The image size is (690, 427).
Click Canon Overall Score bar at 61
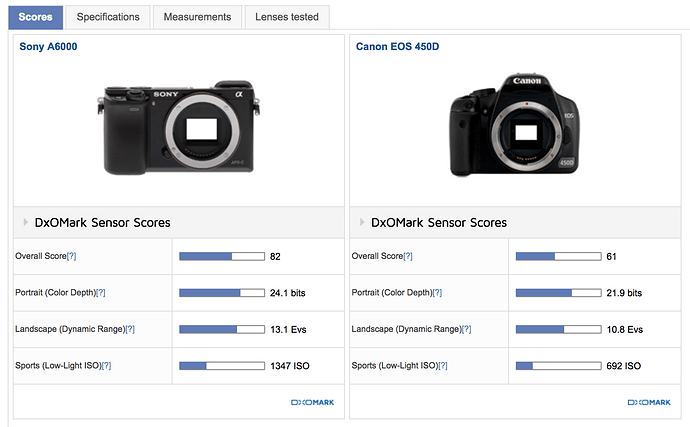[558, 256]
